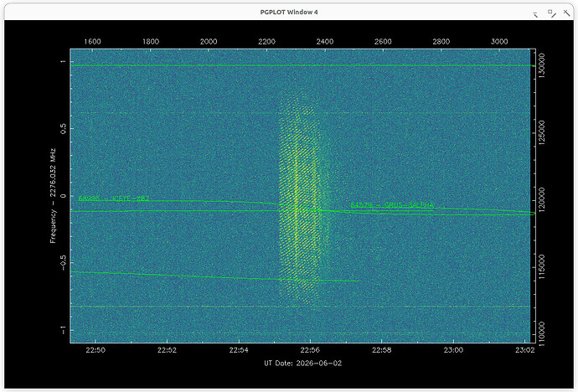Click the 130000 right axis label
This screenshot has height=392, width=578.
[x=541, y=65]
